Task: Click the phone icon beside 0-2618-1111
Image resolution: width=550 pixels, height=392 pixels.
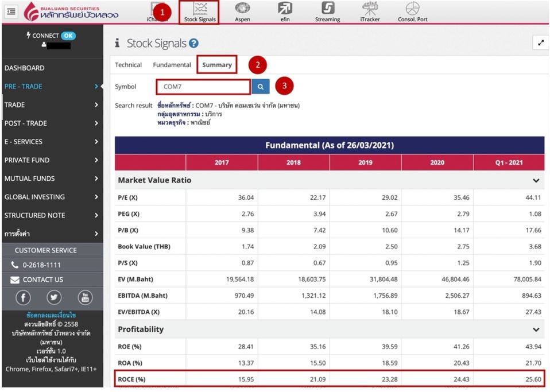Action: pyautogui.click(x=15, y=265)
